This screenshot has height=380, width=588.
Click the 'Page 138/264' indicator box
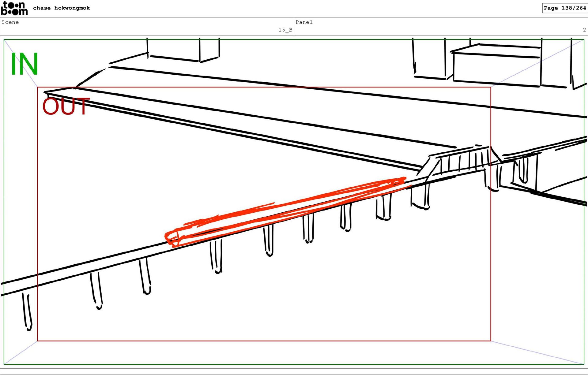coord(564,8)
